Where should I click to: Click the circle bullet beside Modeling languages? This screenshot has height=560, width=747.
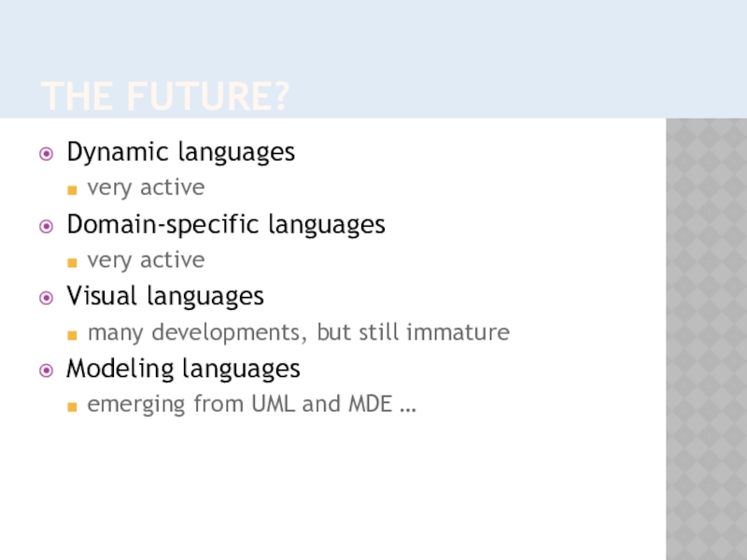(47, 371)
